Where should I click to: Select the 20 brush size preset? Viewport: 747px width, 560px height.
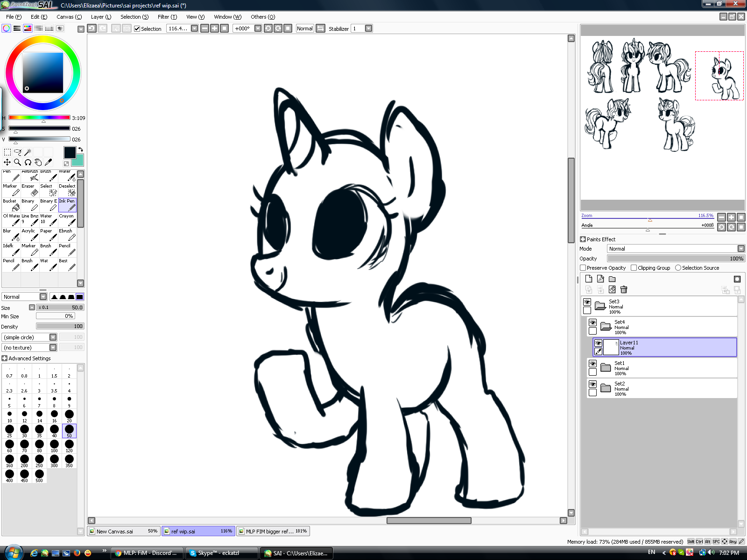(x=69, y=416)
